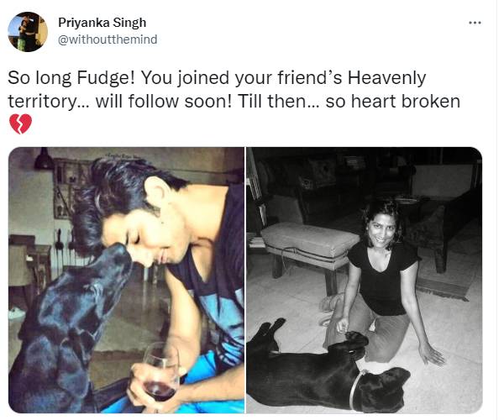Open the right black-and-white photo
Image resolution: width=504 pixels, height=420 pixels.
pos(365,281)
